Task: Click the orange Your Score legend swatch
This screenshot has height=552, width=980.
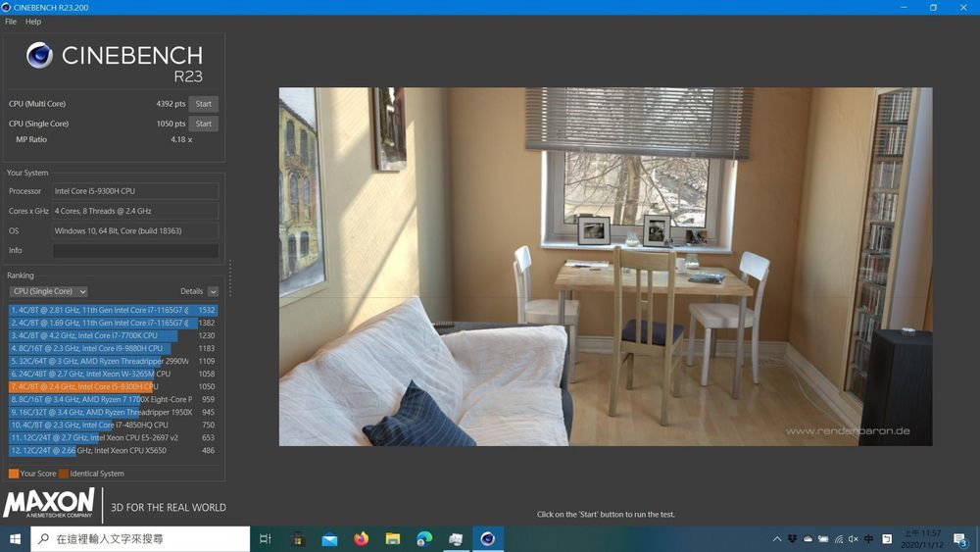Action: [x=14, y=474]
